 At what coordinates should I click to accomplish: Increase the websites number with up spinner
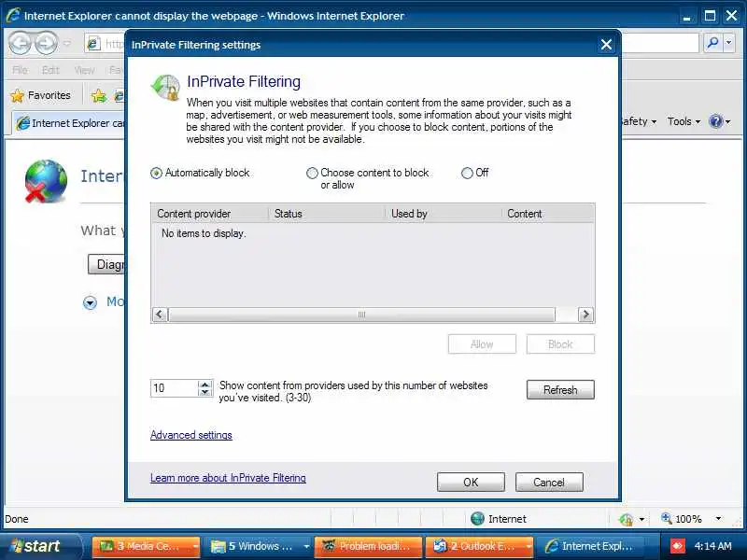[205, 385]
